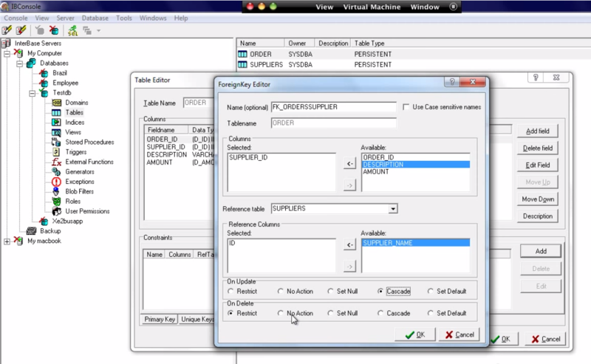Open the Tools menu
591x364 pixels.
coord(124,18)
